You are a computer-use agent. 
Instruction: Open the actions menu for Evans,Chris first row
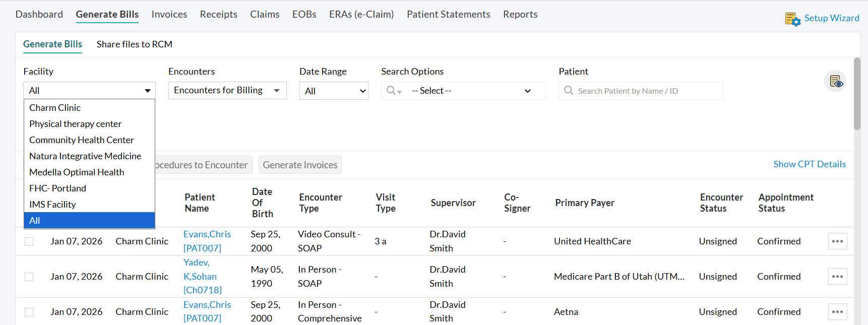tap(837, 241)
